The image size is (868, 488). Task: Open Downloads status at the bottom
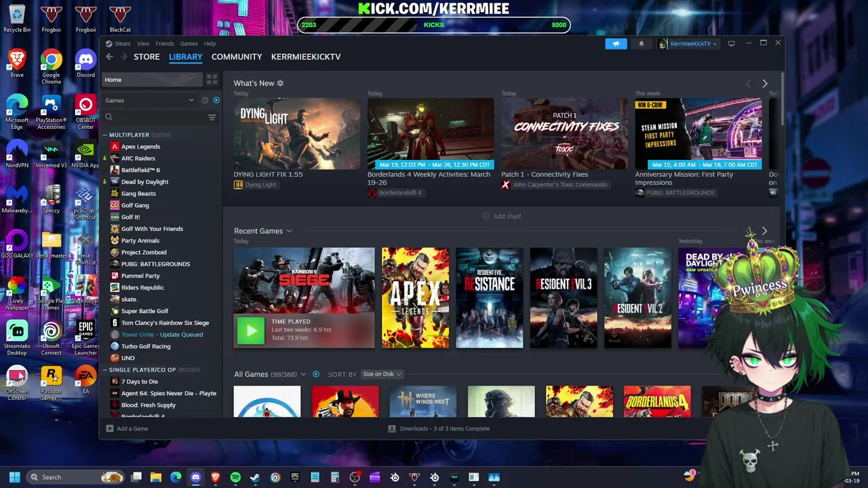439,428
